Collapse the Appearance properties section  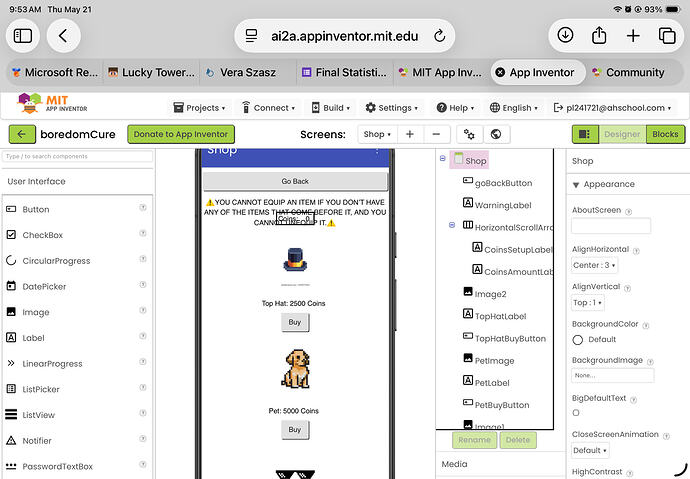click(x=576, y=185)
